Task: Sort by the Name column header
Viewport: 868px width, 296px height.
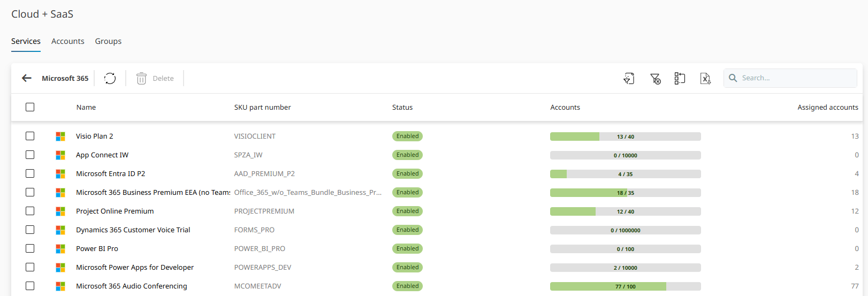Action: [86, 107]
